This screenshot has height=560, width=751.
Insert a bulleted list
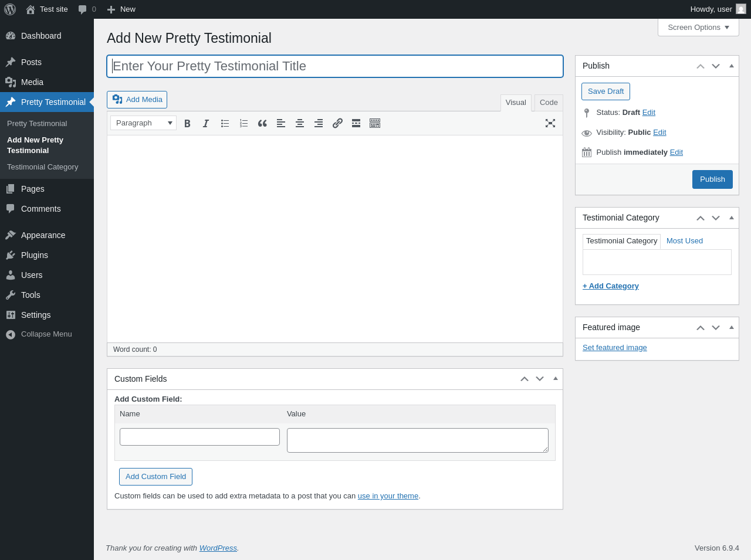click(225, 123)
